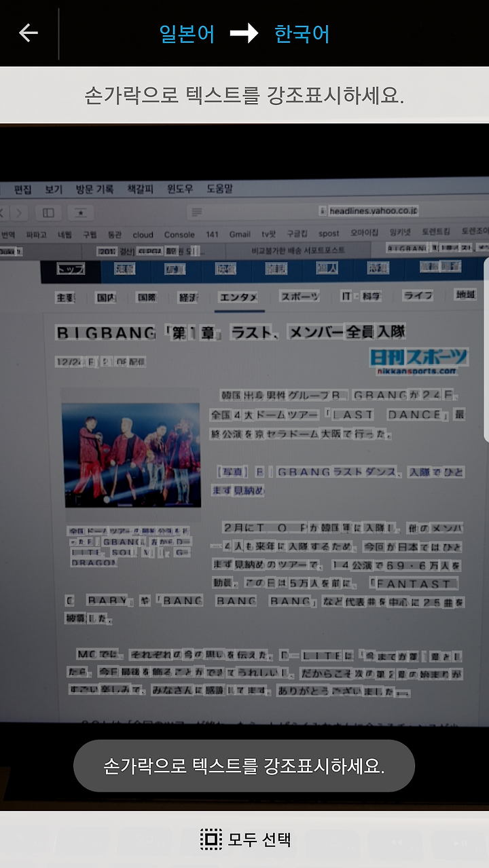The height and width of the screenshot is (868, 489).
Task: Open the 오마이집 bookmark
Action: [364, 233]
